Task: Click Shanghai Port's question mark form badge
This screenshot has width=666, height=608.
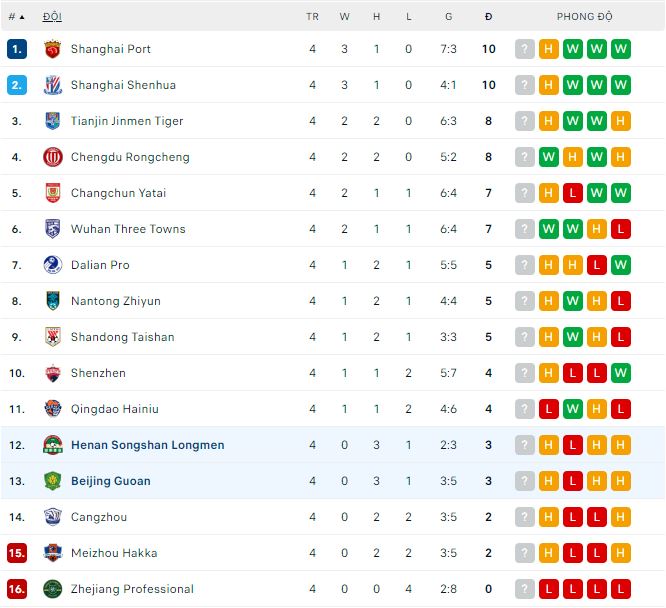Action: click(x=525, y=49)
